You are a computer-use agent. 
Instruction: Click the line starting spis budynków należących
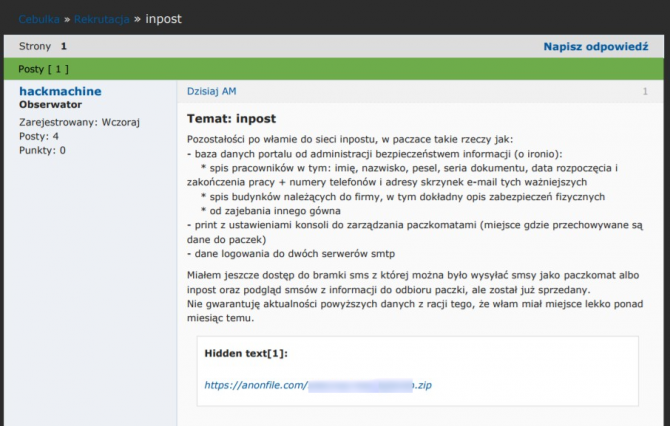403,197
